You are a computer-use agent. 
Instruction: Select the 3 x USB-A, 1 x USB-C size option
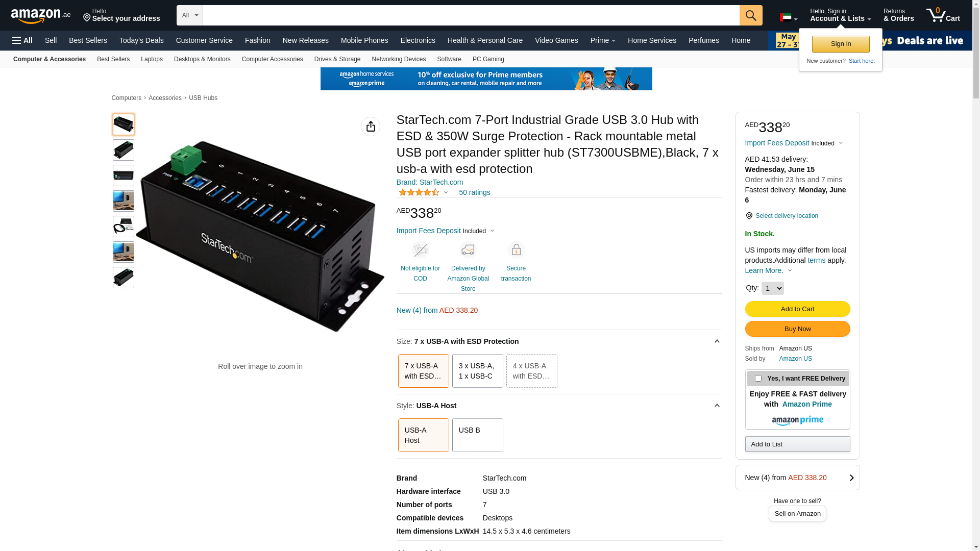tap(477, 371)
